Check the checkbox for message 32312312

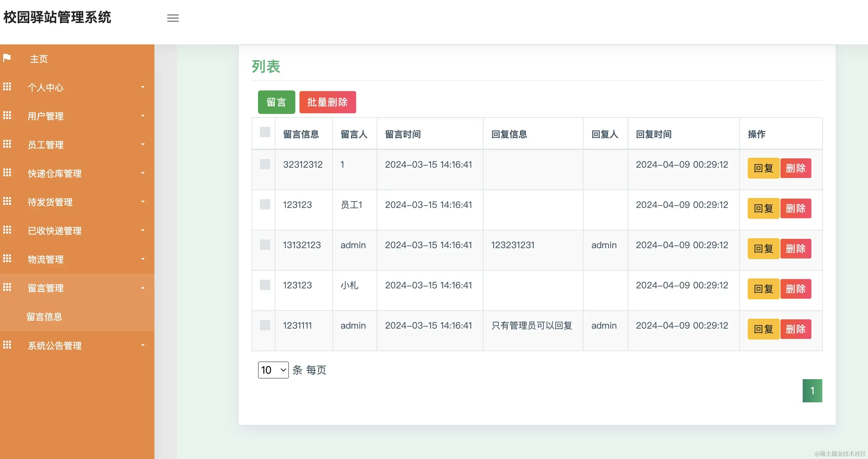pos(264,164)
